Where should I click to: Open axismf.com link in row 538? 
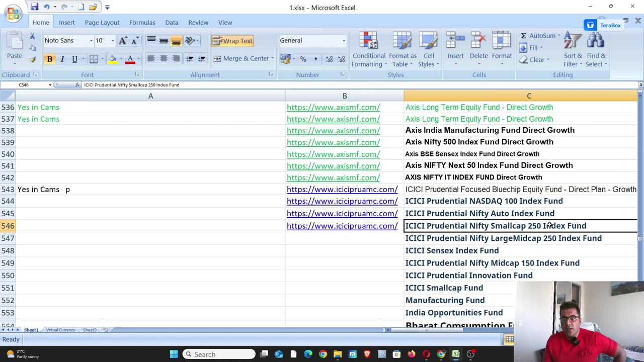point(333,131)
